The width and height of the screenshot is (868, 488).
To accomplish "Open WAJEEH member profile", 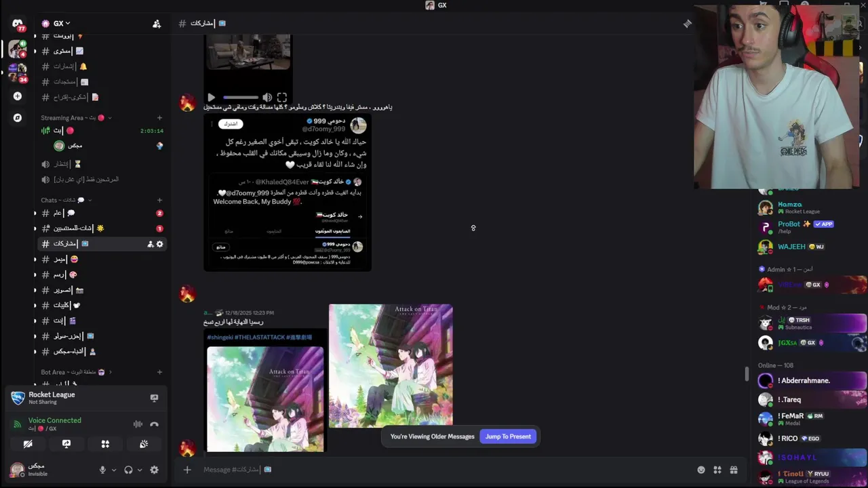I will point(810,247).
